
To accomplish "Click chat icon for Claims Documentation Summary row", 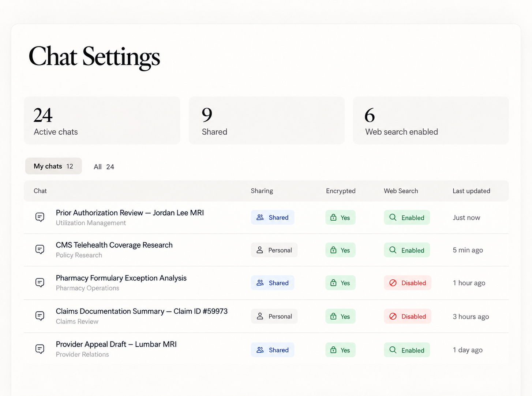I will [x=40, y=316].
